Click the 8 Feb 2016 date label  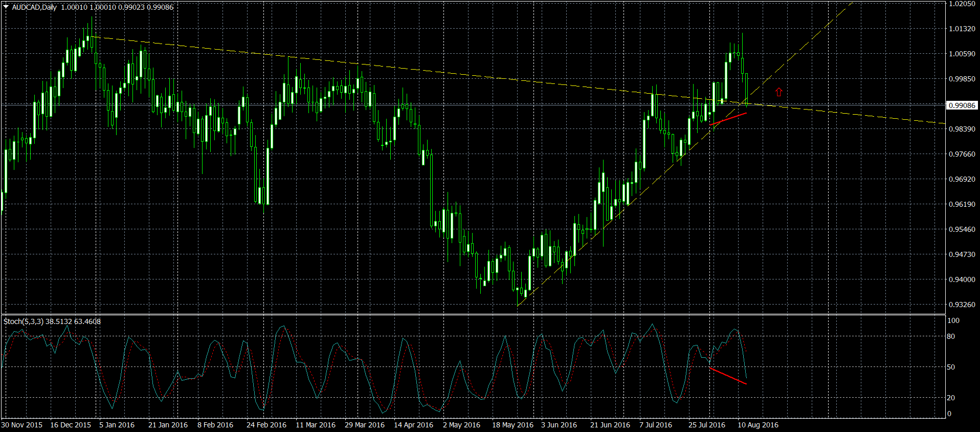pyautogui.click(x=215, y=425)
